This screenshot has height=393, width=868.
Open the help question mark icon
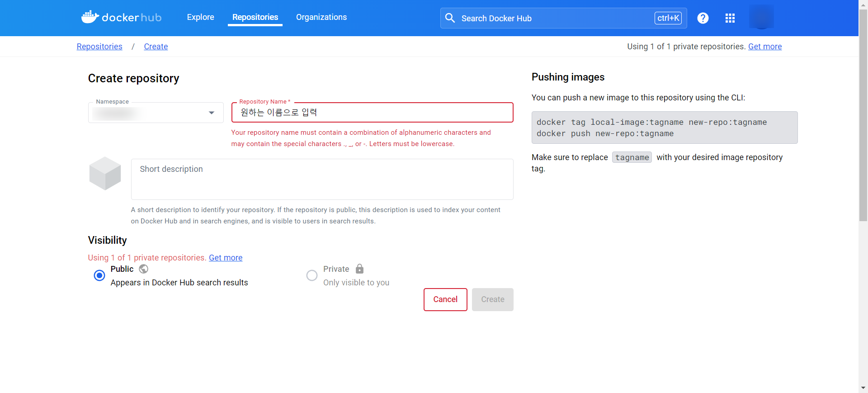pos(703,18)
